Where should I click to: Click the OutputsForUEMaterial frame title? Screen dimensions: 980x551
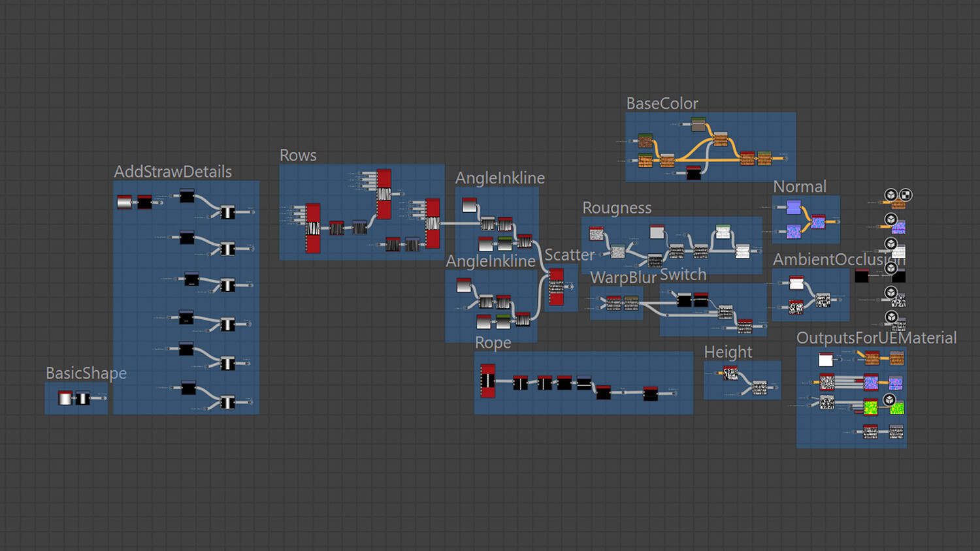[876, 338]
